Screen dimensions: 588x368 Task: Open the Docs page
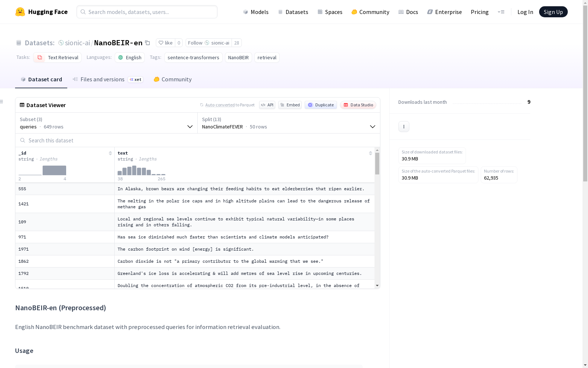pyautogui.click(x=408, y=12)
